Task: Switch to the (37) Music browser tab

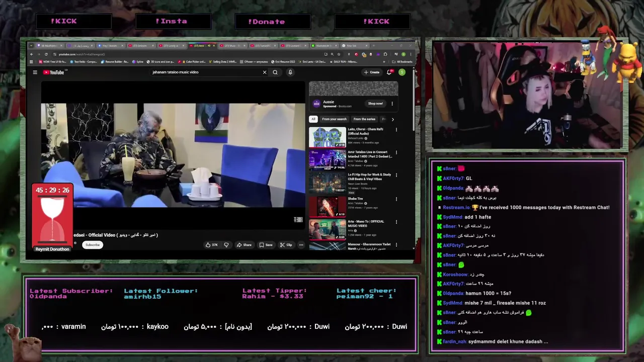Action: [232, 46]
